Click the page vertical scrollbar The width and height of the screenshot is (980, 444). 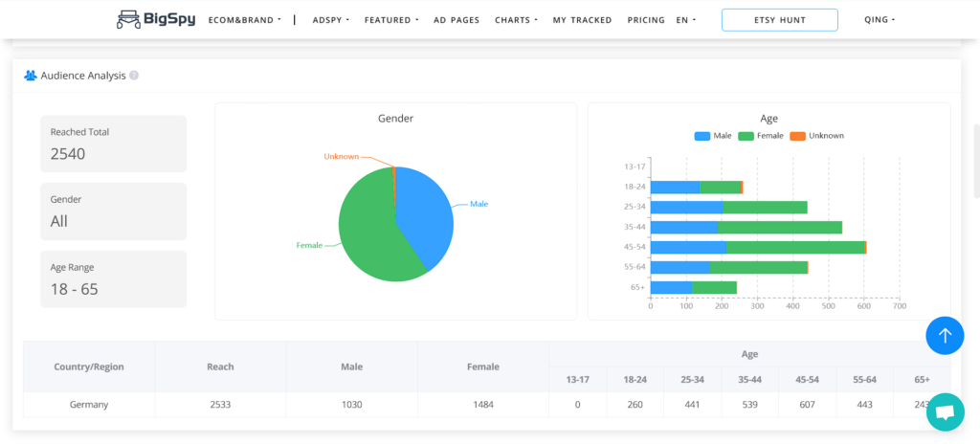click(x=976, y=162)
